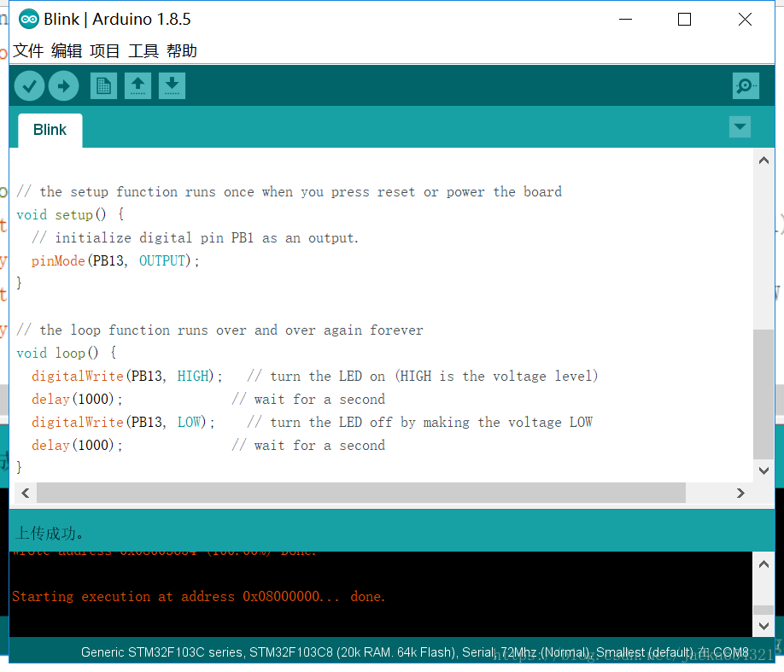784x672 pixels.
Task: Open the 文件 menu
Action: click(x=28, y=51)
